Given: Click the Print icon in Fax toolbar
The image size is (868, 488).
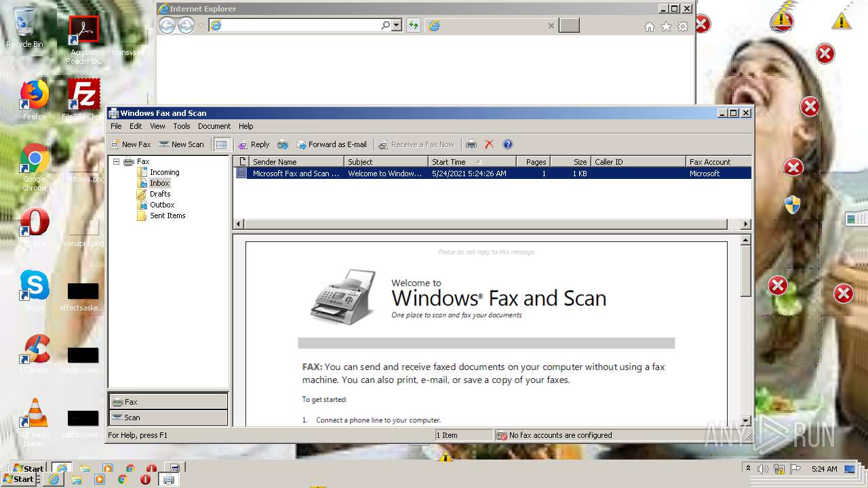Looking at the screenshot, I should pos(471,144).
